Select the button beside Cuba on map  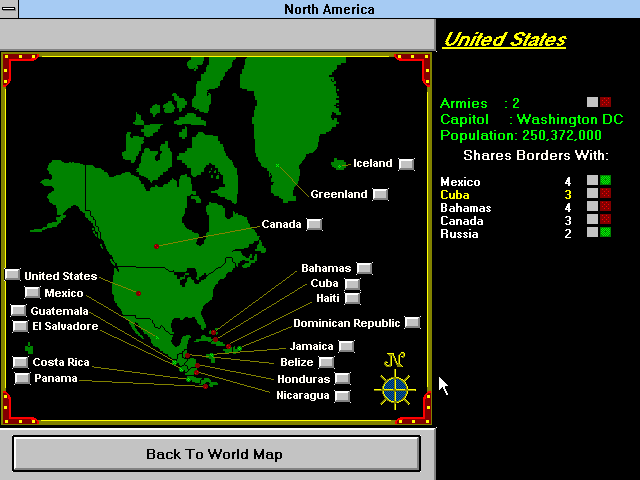point(352,283)
